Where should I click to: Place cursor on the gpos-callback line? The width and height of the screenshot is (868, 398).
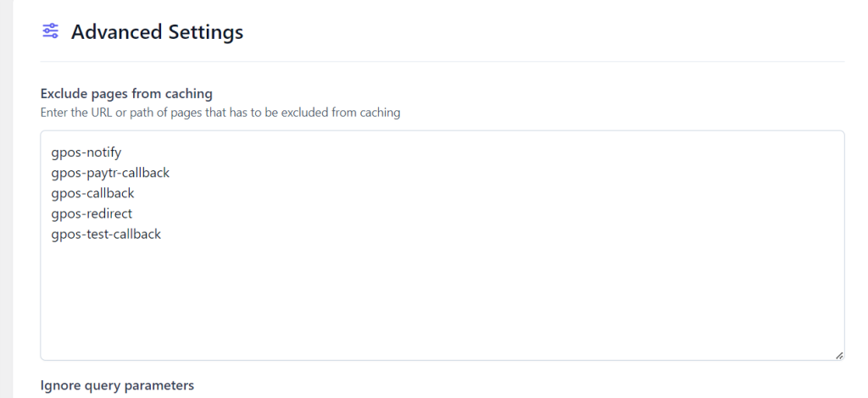click(92, 193)
